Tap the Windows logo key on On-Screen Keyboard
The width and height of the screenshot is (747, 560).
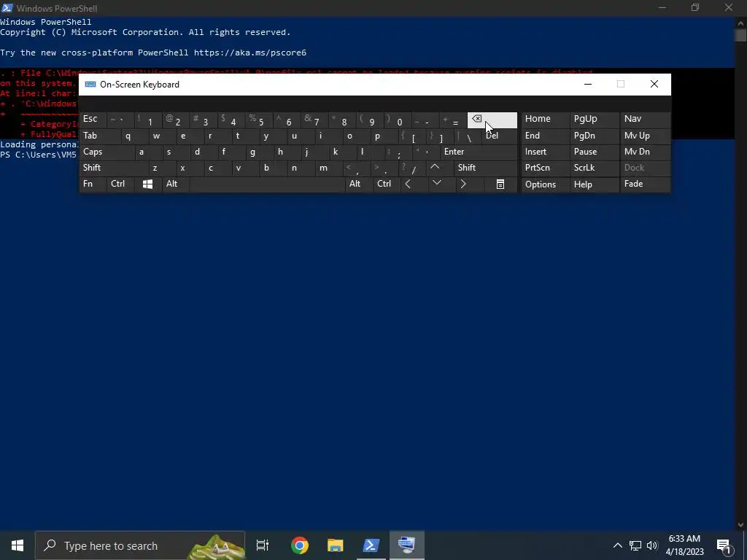(x=147, y=184)
